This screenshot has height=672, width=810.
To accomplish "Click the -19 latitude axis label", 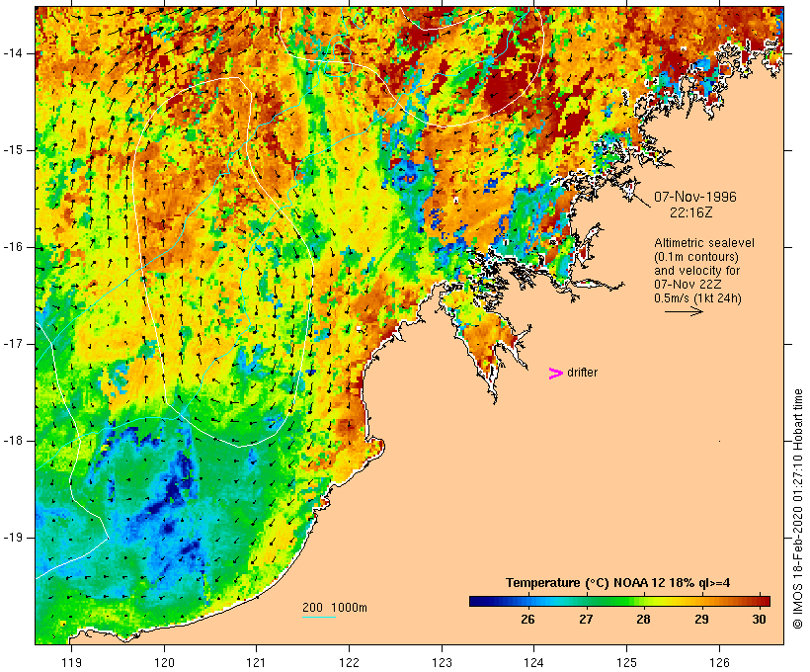I will click(x=13, y=538).
